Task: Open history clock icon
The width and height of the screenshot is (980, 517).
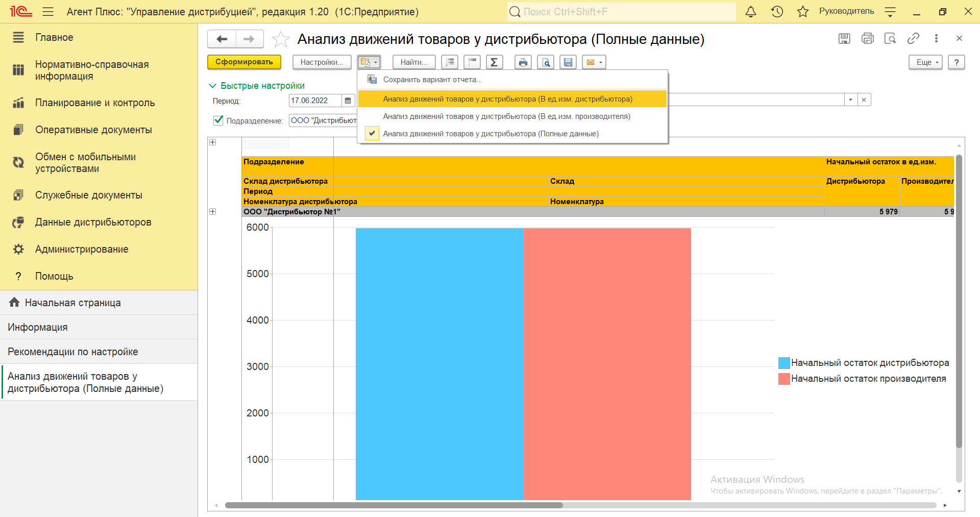Action: (777, 11)
